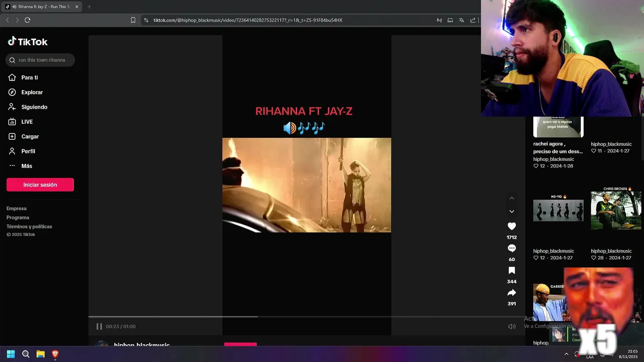Click the browser share icon
This screenshot has height=362, width=644.
pyautogui.click(x=473, y=20)
